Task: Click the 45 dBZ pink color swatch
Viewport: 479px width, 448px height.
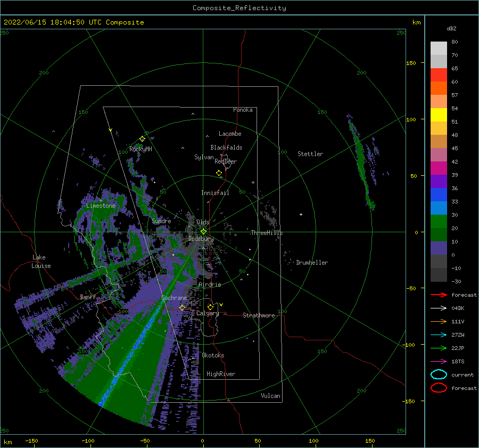Action: [x=439, y=154]
